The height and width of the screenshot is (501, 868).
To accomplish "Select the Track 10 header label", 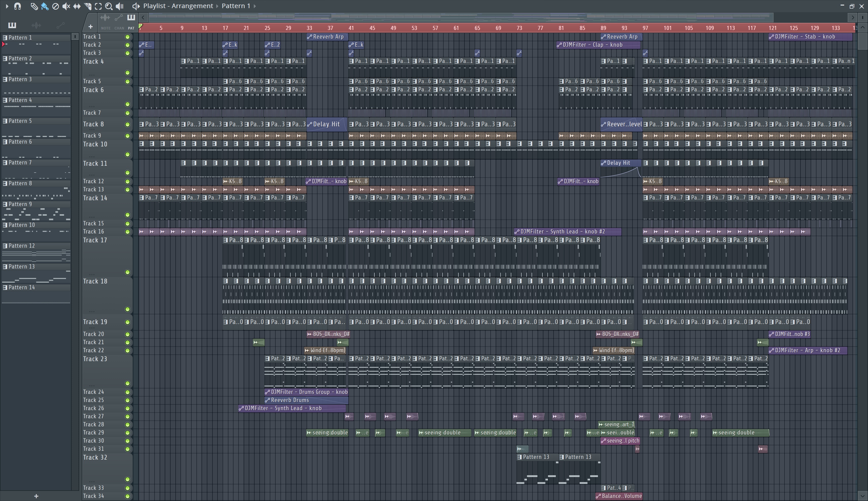I will pyautogui.click(x=95, y=144).
